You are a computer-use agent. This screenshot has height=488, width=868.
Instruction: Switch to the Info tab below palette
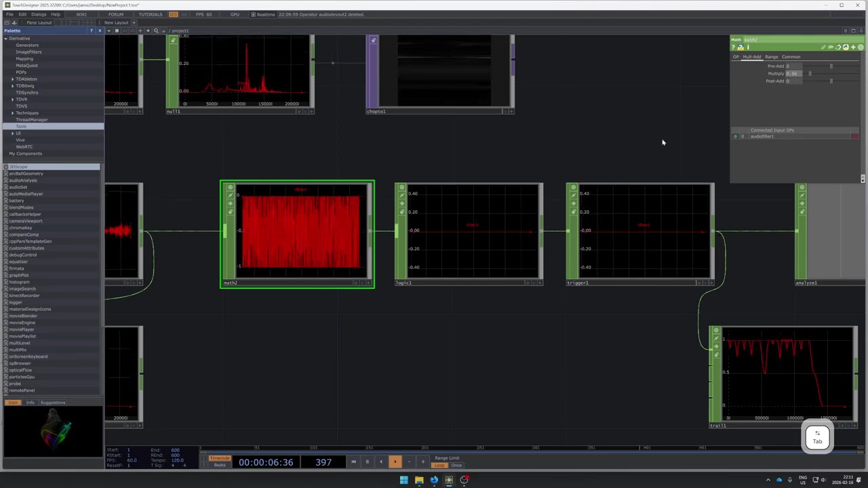[30, 403]
